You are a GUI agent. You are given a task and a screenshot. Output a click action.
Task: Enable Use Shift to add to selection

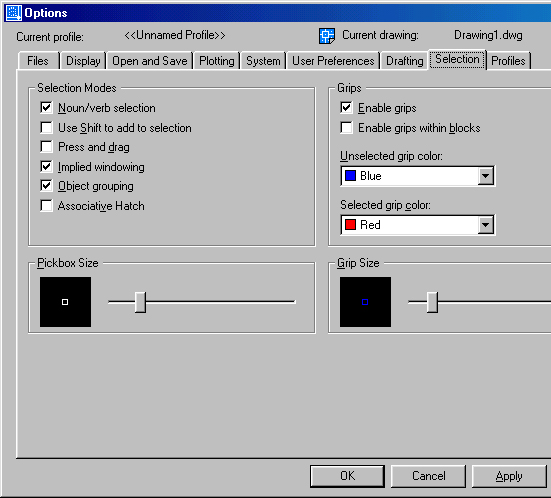46,127
